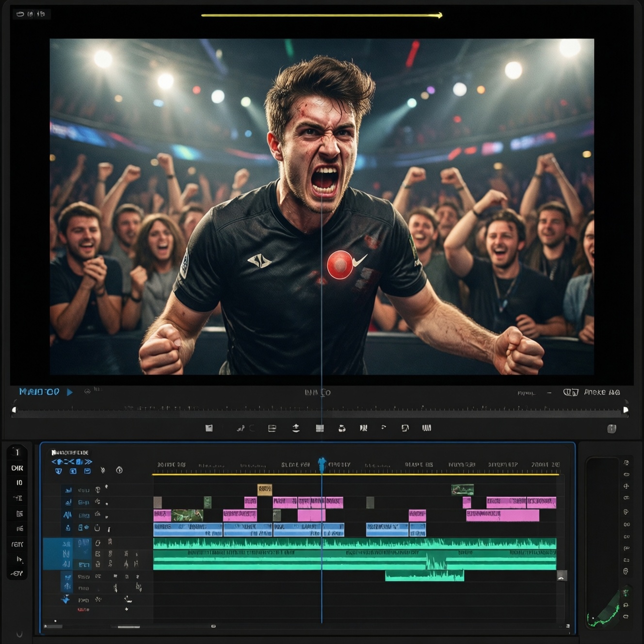Click the blue double right chevron under the sequence name
The width and height of the screenshot is (644, 644).
tap(88, 462)
